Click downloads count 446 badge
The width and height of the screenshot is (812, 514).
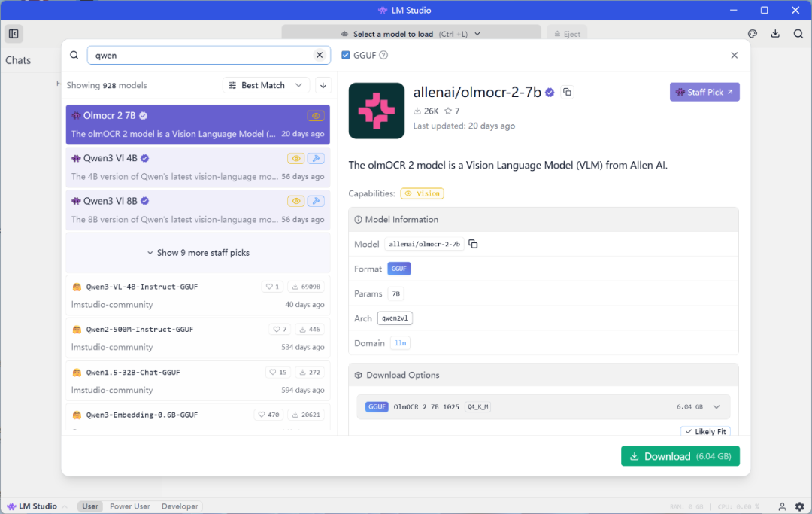pos(310,329)
